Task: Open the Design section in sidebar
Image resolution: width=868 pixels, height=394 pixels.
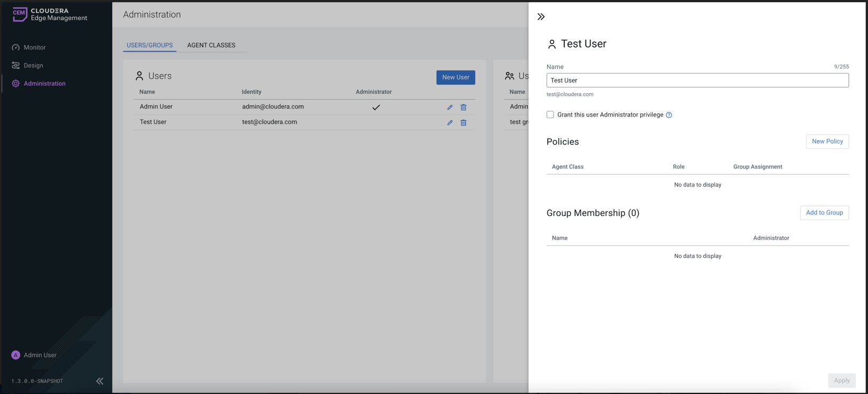Action: (33, 66)
